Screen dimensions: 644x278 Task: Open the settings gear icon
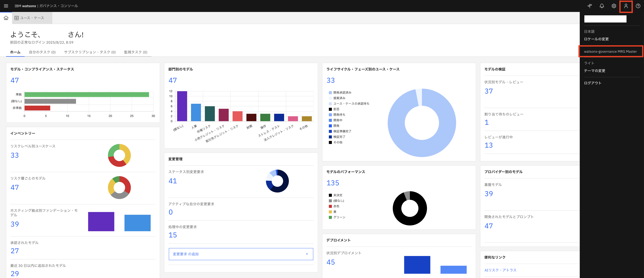point(614,6)
